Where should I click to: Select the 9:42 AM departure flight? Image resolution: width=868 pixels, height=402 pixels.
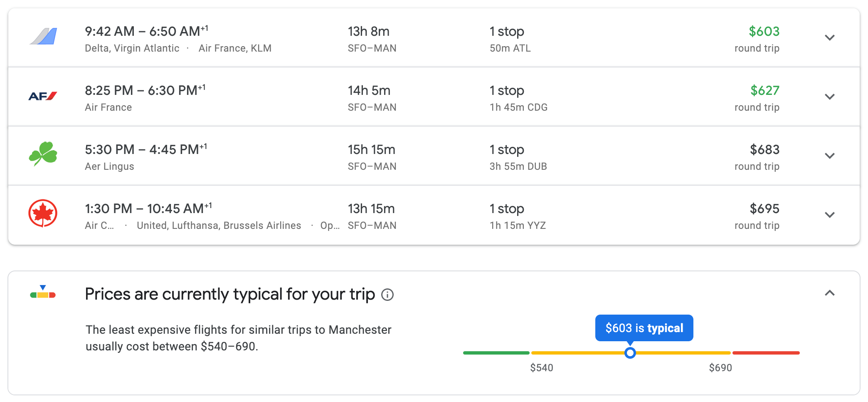(x=146, y=32)
